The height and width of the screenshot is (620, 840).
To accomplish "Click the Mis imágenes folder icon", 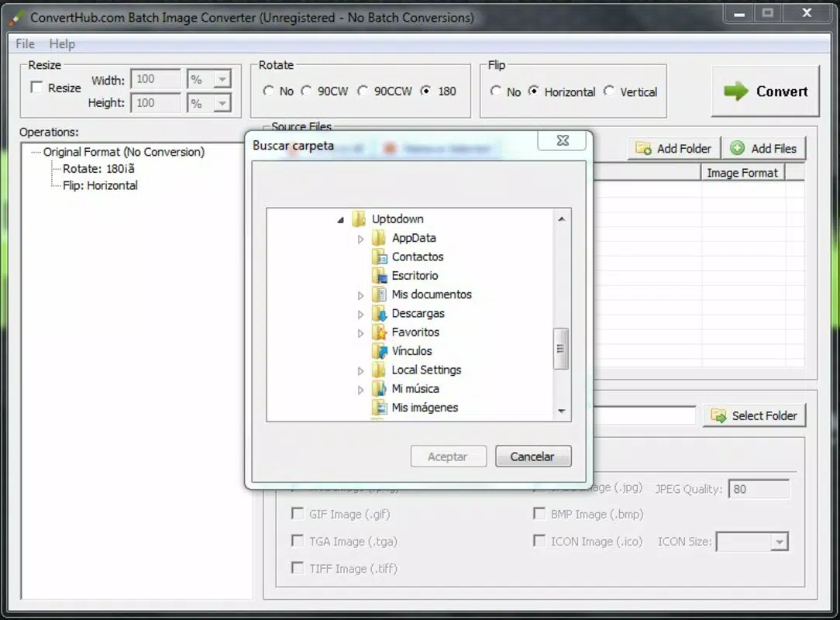I will tap(379, 407).
